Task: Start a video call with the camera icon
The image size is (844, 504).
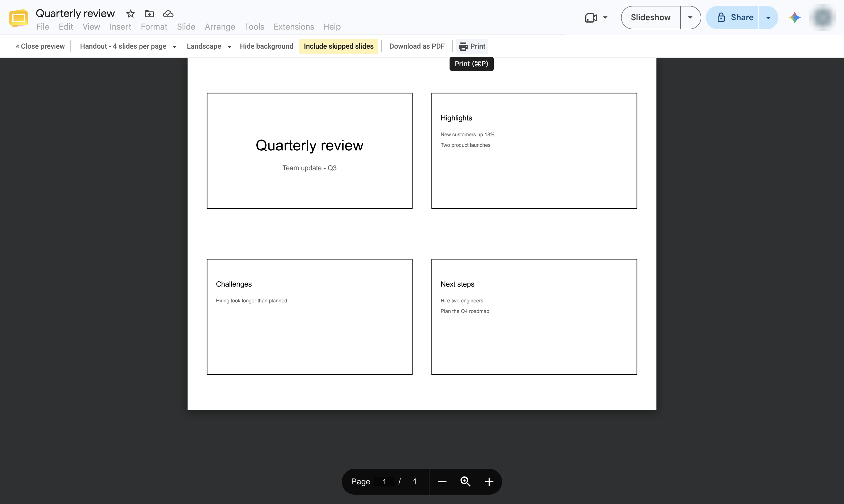Action: click(591, 18)
